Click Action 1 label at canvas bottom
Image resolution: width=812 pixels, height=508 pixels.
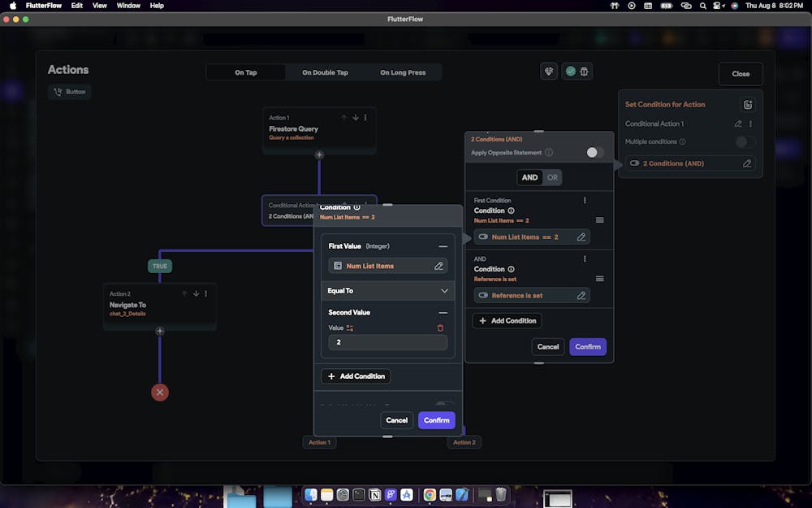click(x=319, y=443)
